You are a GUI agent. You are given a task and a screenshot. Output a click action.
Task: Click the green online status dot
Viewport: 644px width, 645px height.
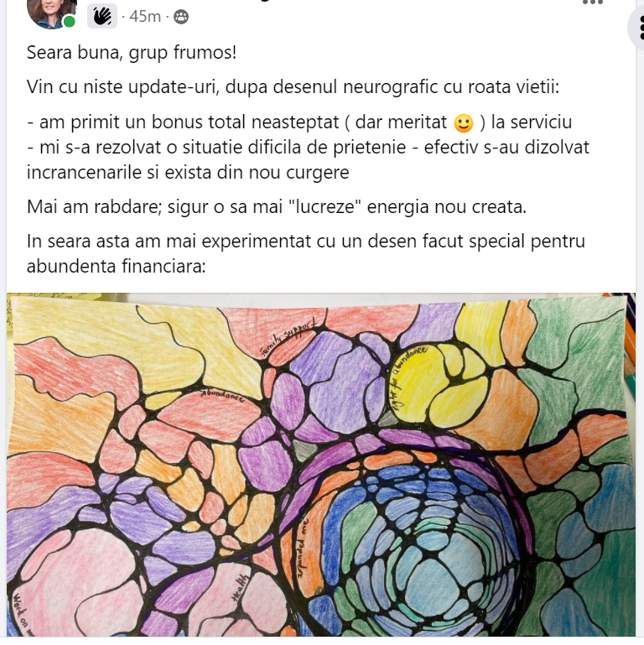[x=70, y=22]
